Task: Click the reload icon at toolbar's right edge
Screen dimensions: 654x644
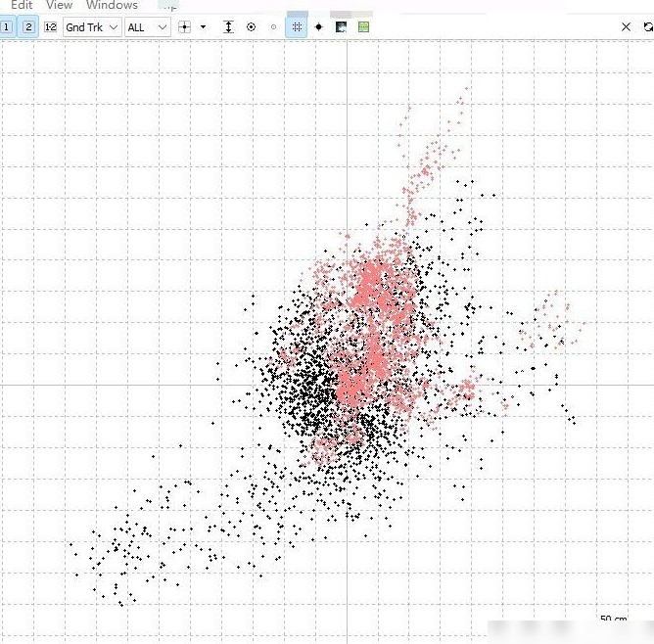Action: [x=648, y=27]
